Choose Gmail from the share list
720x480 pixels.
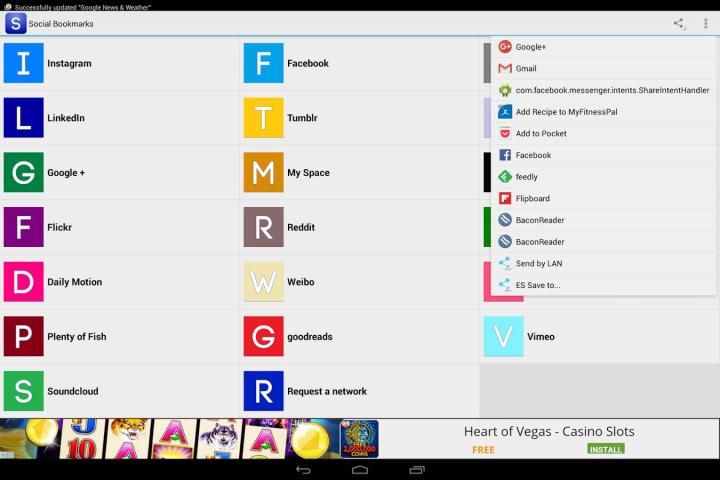click(526, 69)
